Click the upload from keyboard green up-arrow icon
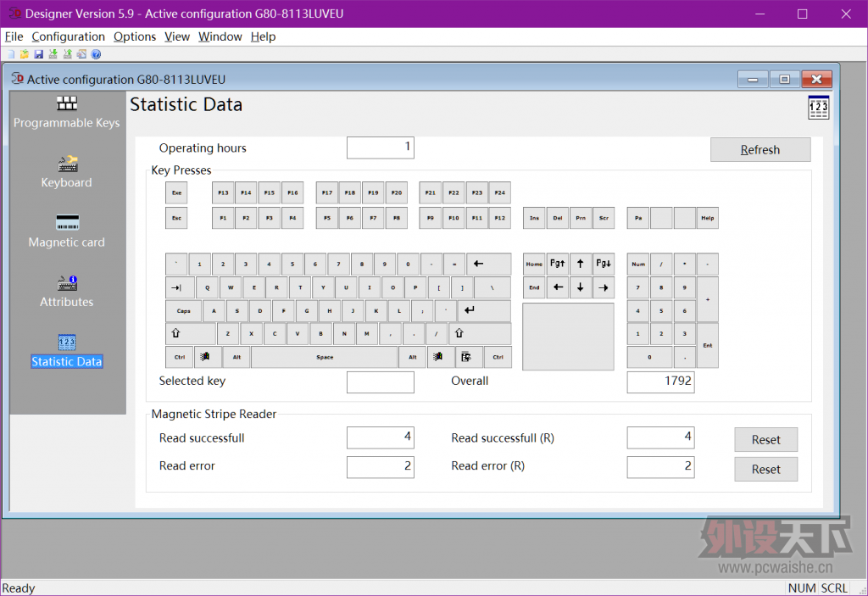 (68, 54)
